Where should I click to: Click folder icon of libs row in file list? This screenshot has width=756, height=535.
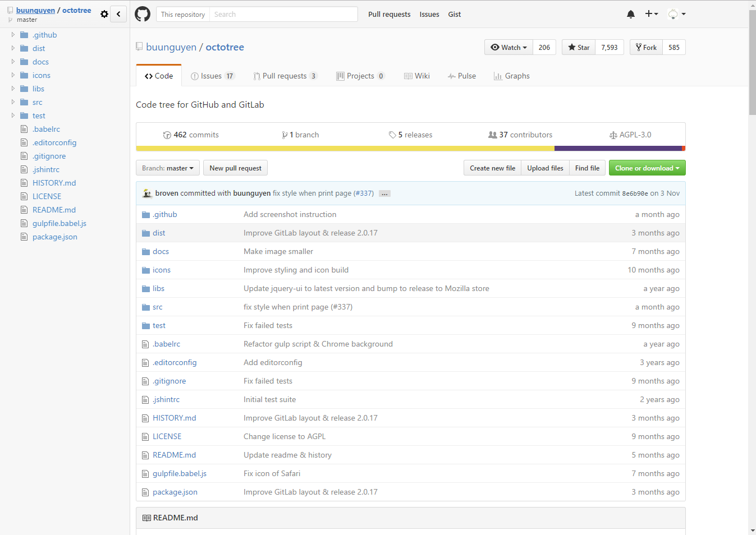[x=146, y=289]
